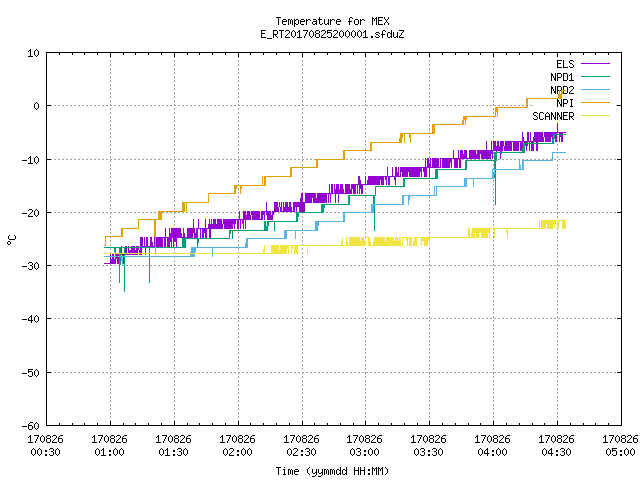Click the purple ELS legend line sample

595,64
